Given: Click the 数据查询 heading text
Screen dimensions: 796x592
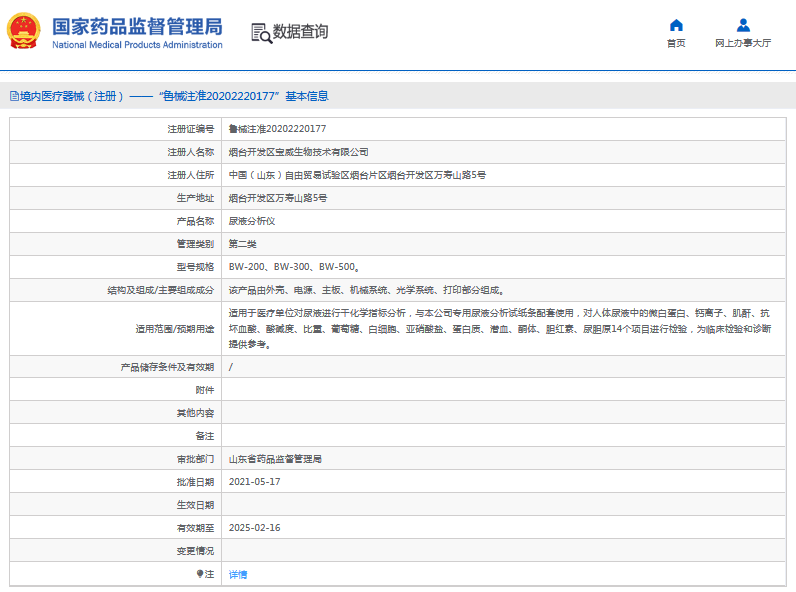Looking at the screenshot, I should [x=301, y=31].
